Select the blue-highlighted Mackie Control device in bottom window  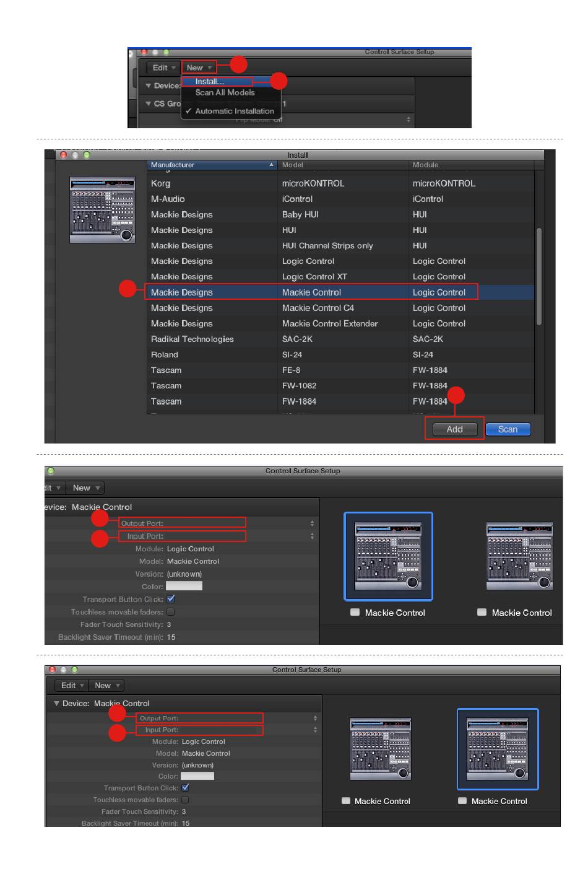point(498,748)
